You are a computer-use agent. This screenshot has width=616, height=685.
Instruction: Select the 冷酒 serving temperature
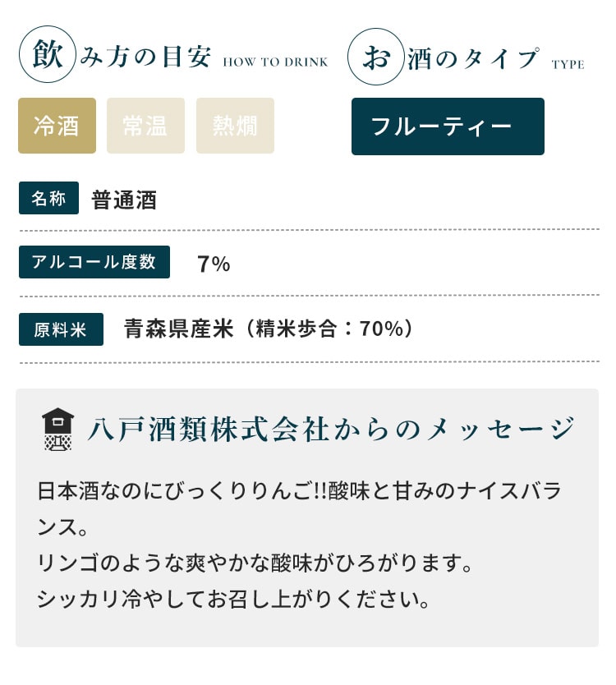coord(57,126)
